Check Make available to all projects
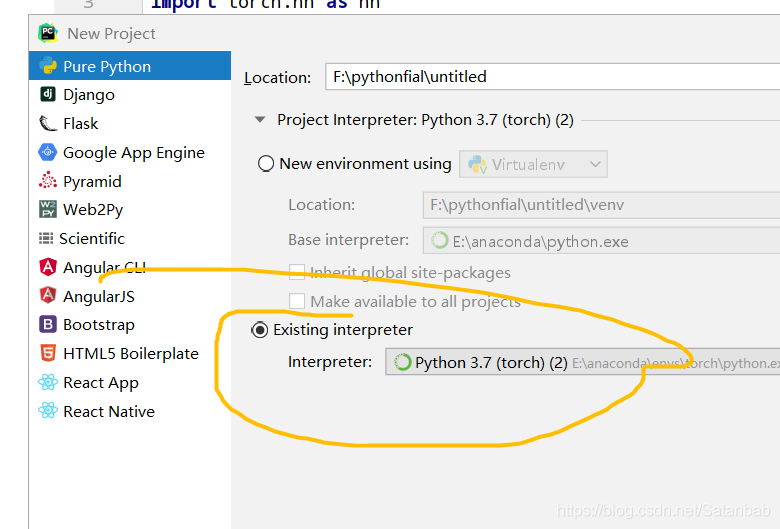Image resolution: width=780 pixels, height=529 pixels. pyautogui.click(x=297, y=301)
